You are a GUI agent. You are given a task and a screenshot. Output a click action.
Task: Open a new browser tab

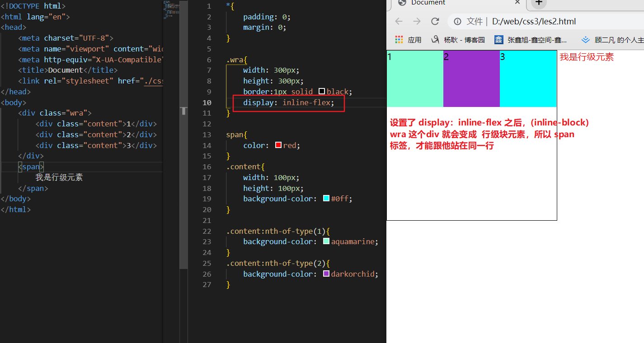[538, 3]
